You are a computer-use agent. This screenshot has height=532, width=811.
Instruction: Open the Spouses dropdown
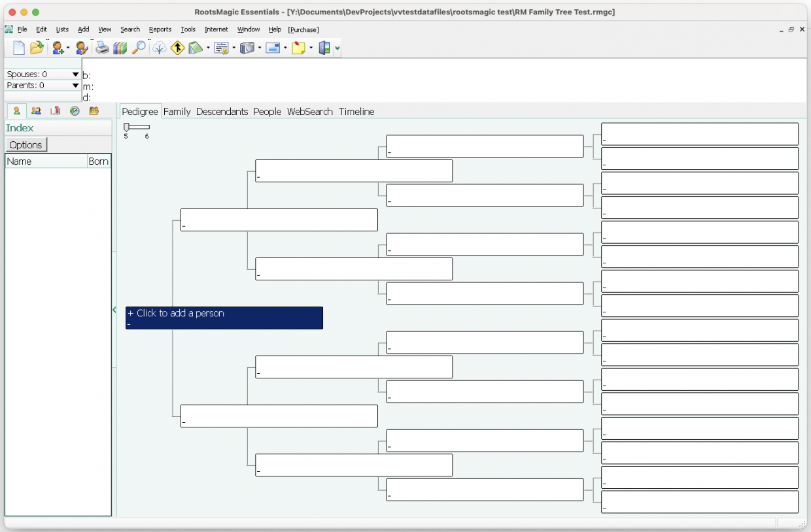(74, 74)
